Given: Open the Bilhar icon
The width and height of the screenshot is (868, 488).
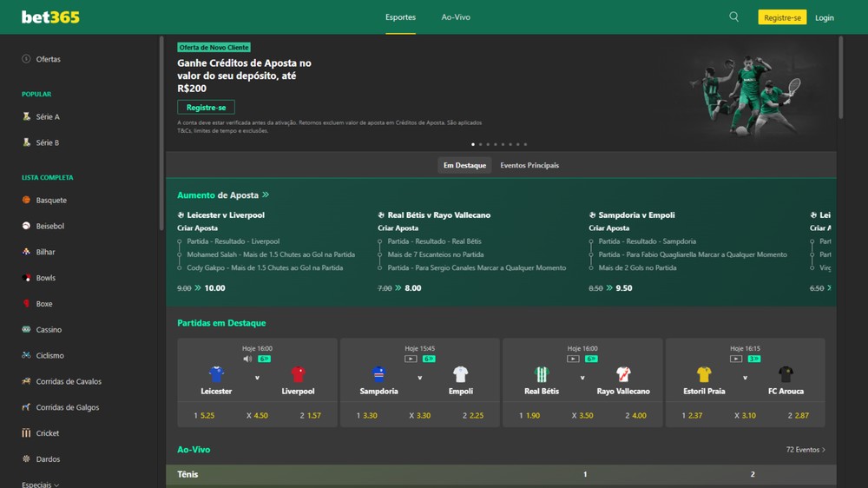Looking at the screenshot, I should tap(26, 252).
